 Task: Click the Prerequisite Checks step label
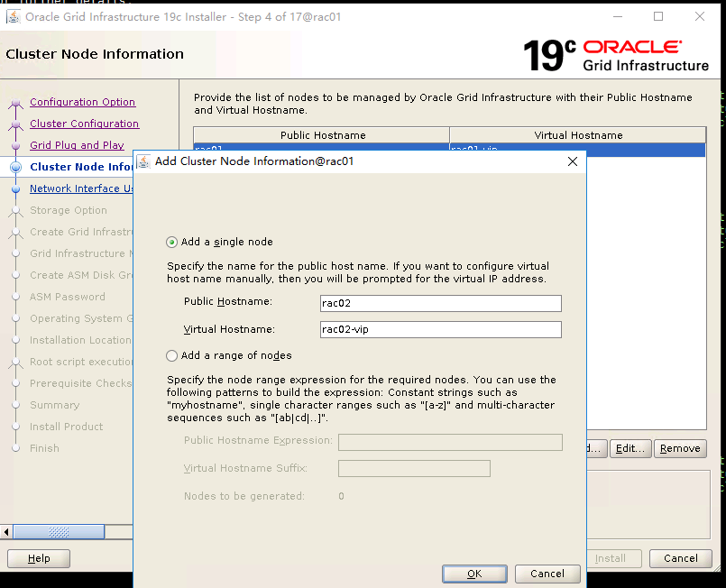81,383
